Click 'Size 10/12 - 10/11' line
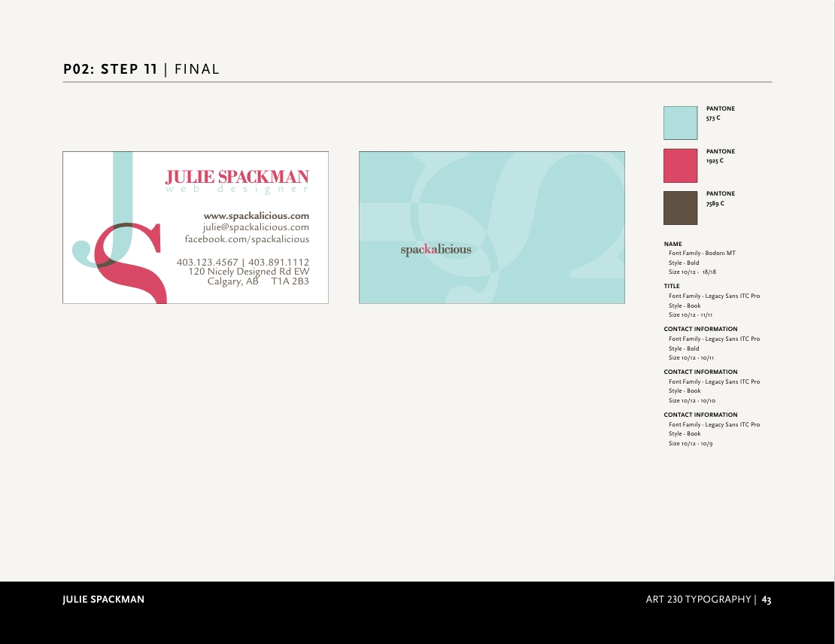The width and height of the screenshot is (835, 644). pyautogui.click(x=691, y=358)
